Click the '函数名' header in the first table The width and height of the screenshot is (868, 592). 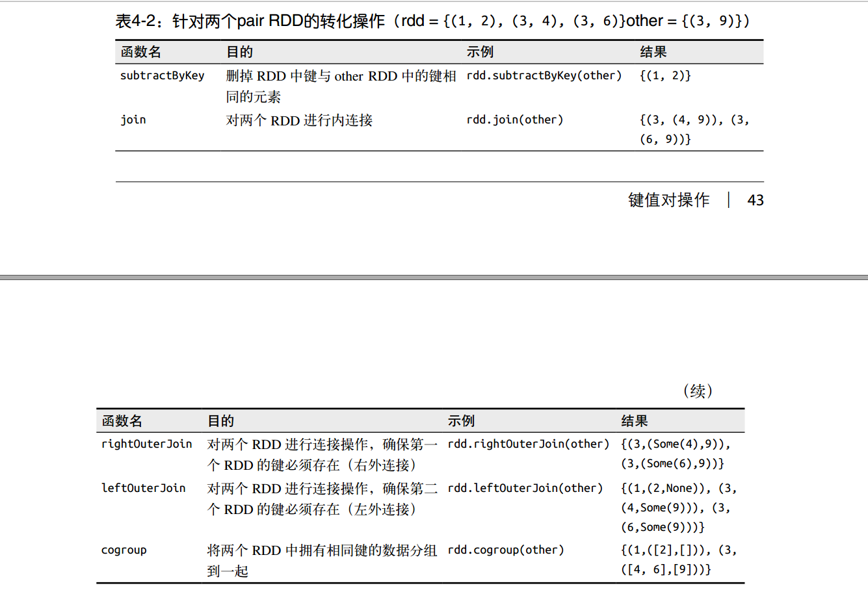[141, 52]
